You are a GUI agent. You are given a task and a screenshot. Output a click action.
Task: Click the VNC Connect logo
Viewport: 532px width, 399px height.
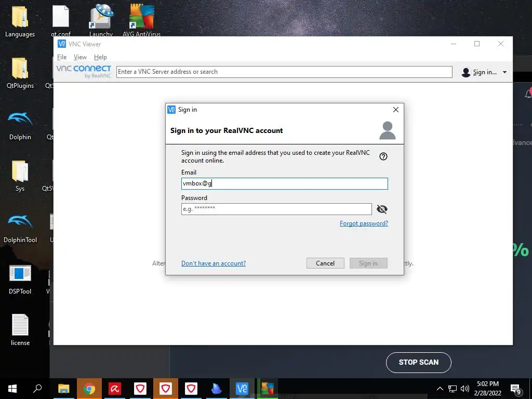point(84,72)
